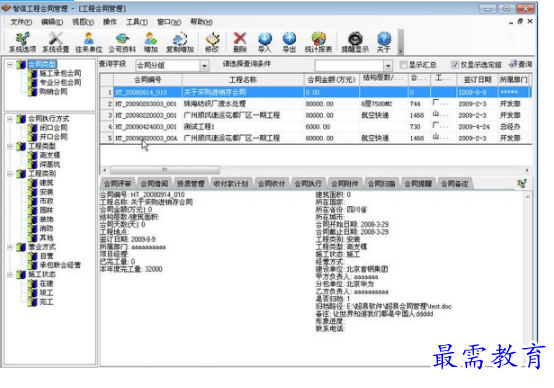The width and height of the screenshot is (554, 388).
Task: Switch to the 合同执行 tab
Action: pos(308,184)
